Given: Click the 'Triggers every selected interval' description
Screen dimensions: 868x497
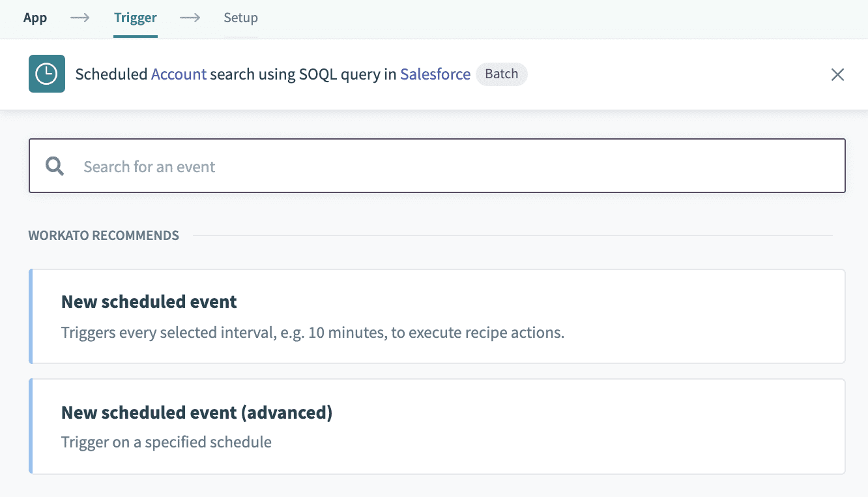Looking at the screenshot, I should pyautogui.click(x=313, y=332).
